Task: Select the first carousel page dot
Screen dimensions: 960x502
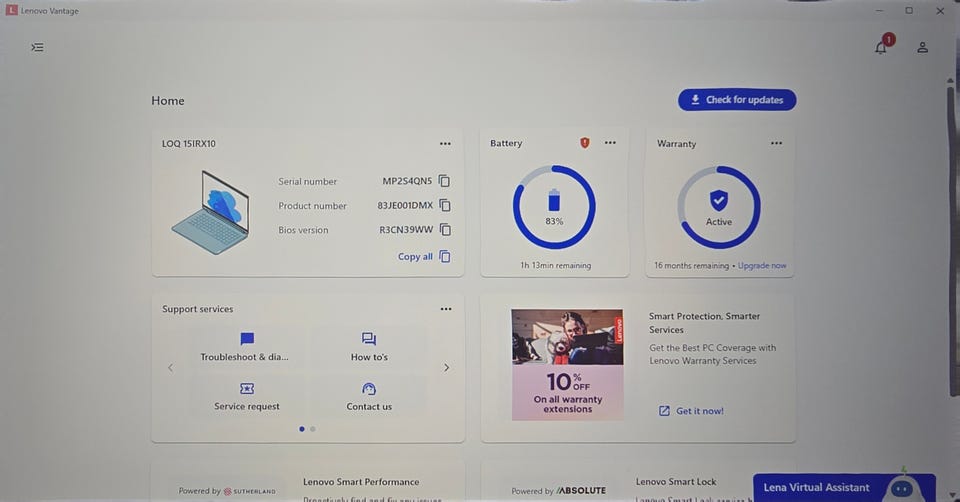Action: (x=302, y=429)
